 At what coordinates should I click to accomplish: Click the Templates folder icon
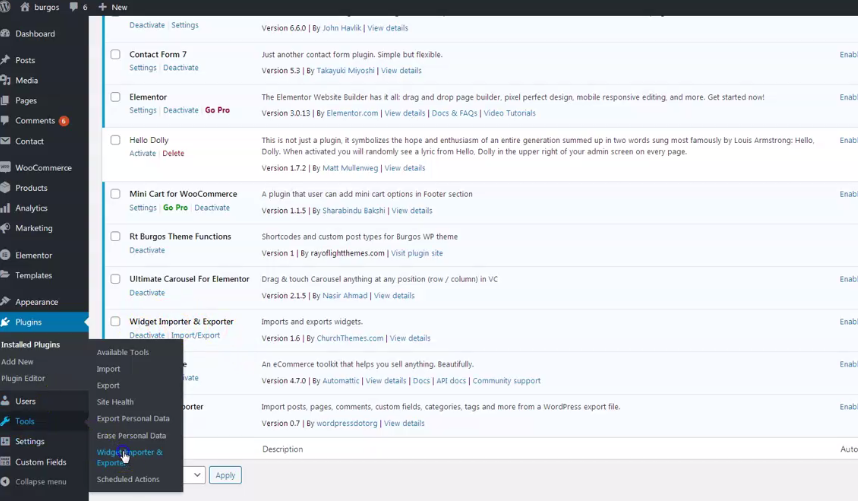click(x=5, y=275)
